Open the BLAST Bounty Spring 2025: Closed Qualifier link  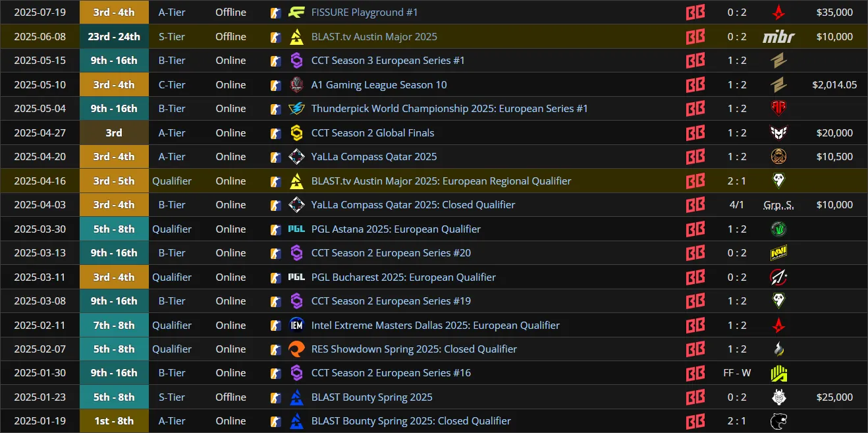[411, 421]
